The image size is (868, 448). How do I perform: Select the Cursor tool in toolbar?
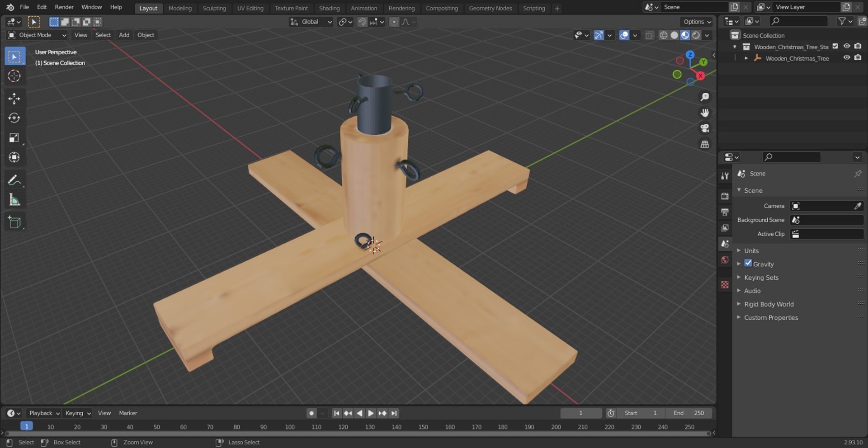(14, 76)
